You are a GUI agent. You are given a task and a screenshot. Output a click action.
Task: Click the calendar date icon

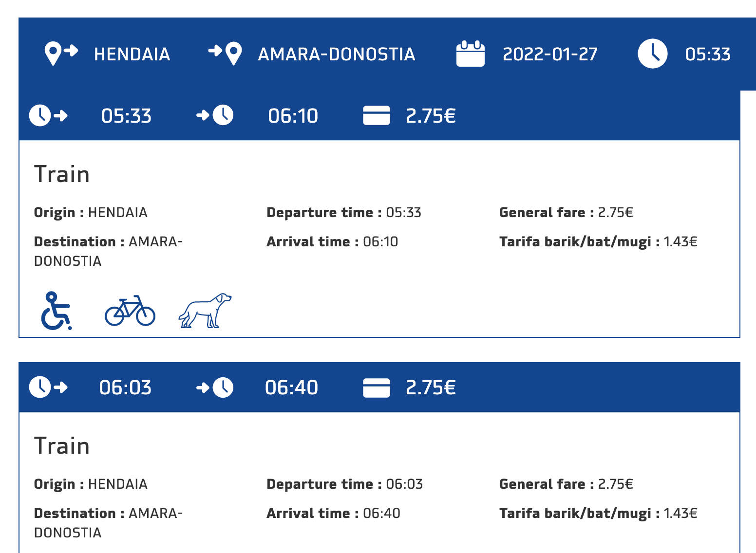pos(470,54)
